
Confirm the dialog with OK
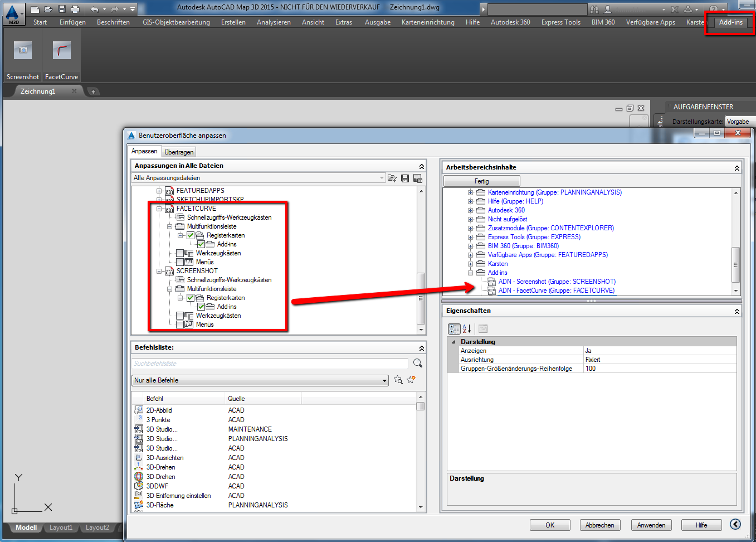pos(550,525)
